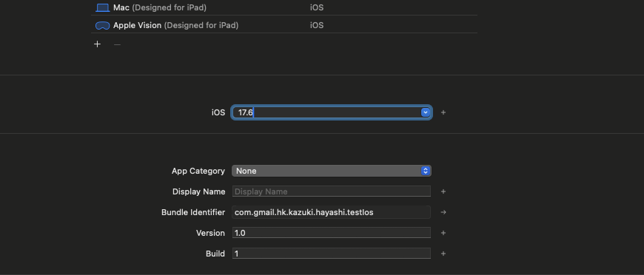Click iOS SDK cell in Apple Vision row
644x275 pixels.
(x=317, y=25)
